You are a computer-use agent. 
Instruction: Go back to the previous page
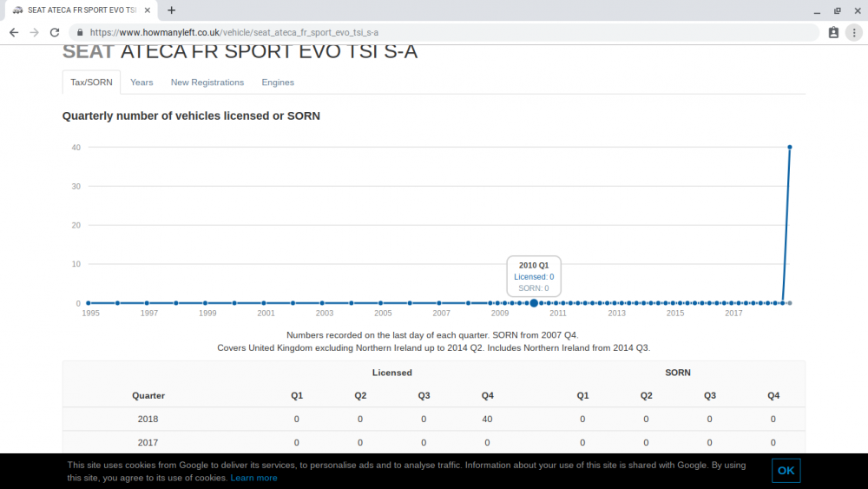point(14,33)
